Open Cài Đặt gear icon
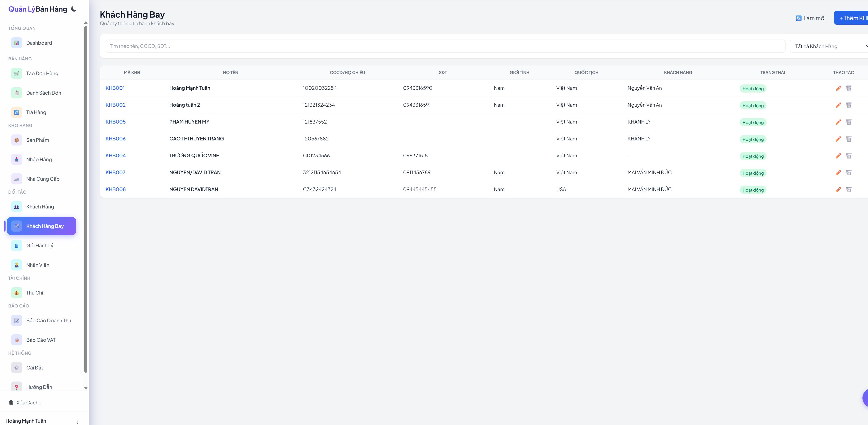This screenshot has height=425, width=868. coord(16,368)
